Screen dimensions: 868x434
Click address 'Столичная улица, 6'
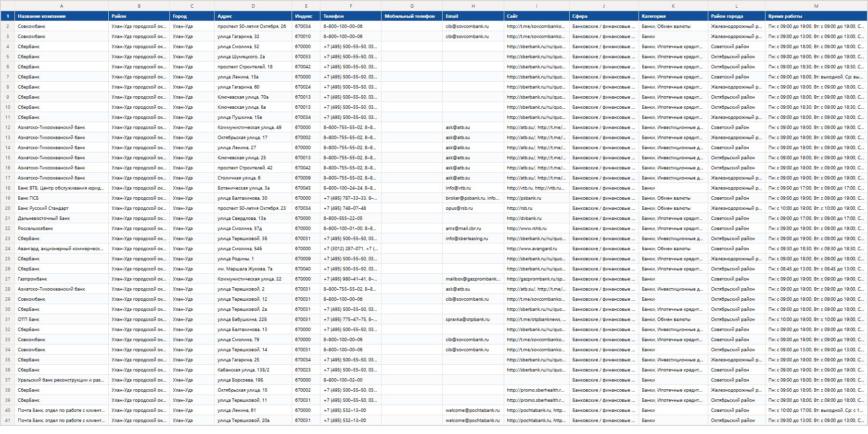tap(253, 178)
